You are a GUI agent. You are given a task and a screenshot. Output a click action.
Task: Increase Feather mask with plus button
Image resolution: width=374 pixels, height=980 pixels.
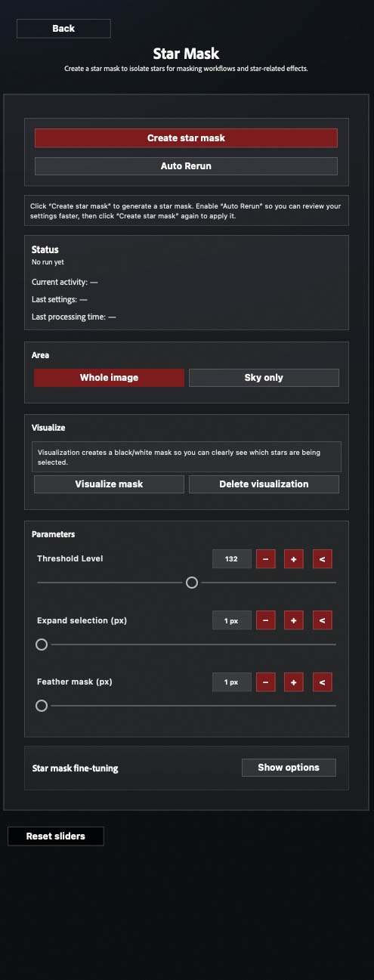pyautogui.click(x=294, y=682)
